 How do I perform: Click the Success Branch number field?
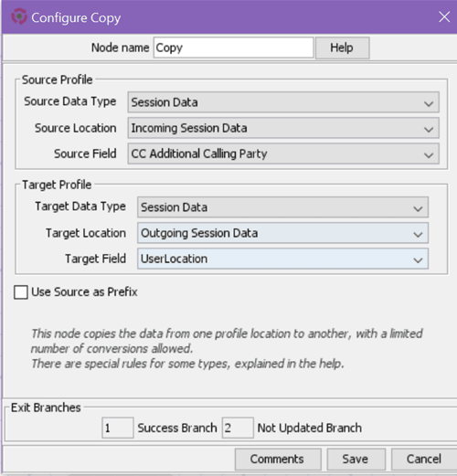point(118,428)
